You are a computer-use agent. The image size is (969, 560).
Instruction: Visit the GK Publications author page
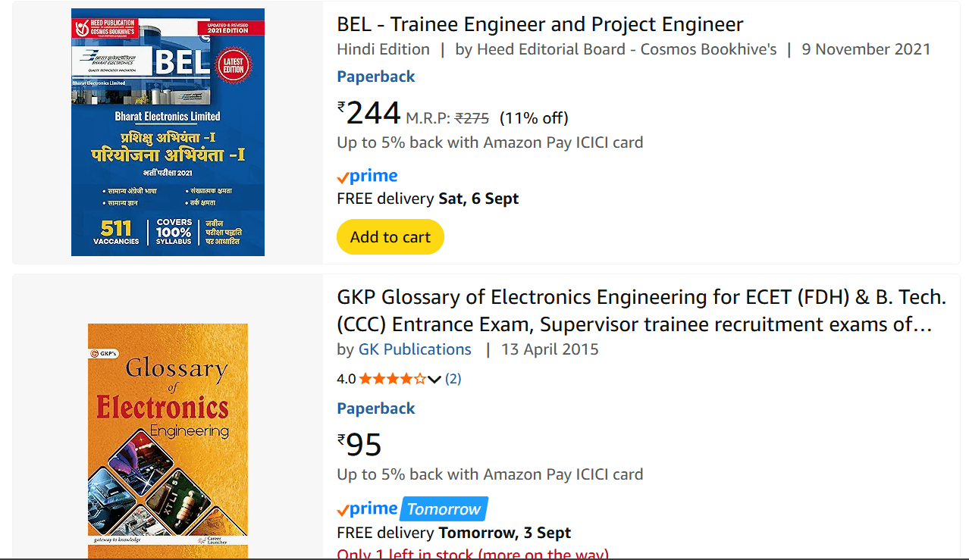click(415, 349)
